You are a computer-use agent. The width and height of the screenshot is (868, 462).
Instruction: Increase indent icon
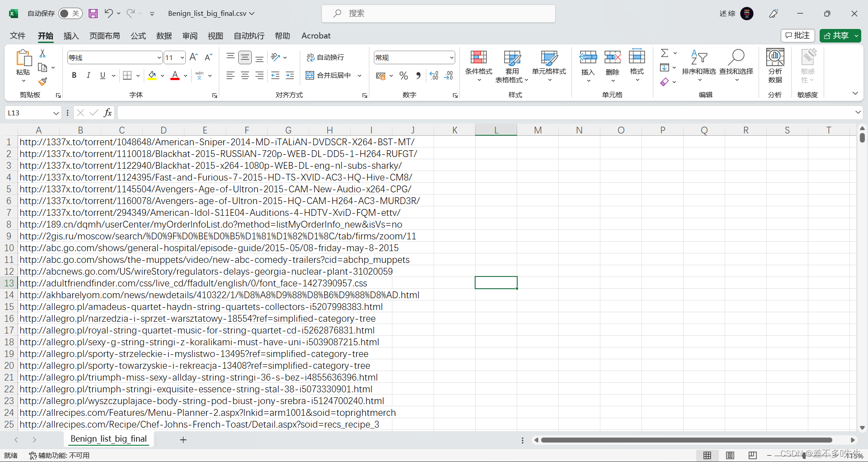[x=290, y=76]
